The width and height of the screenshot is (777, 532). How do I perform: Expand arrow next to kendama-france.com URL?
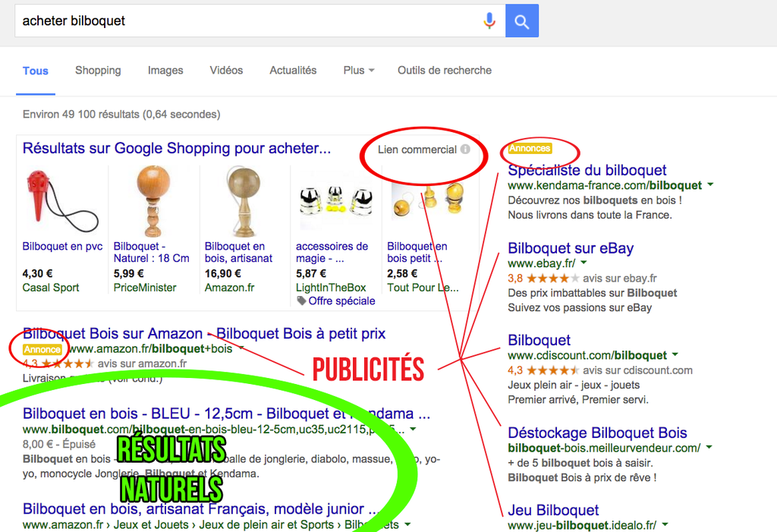coord(710,184)
